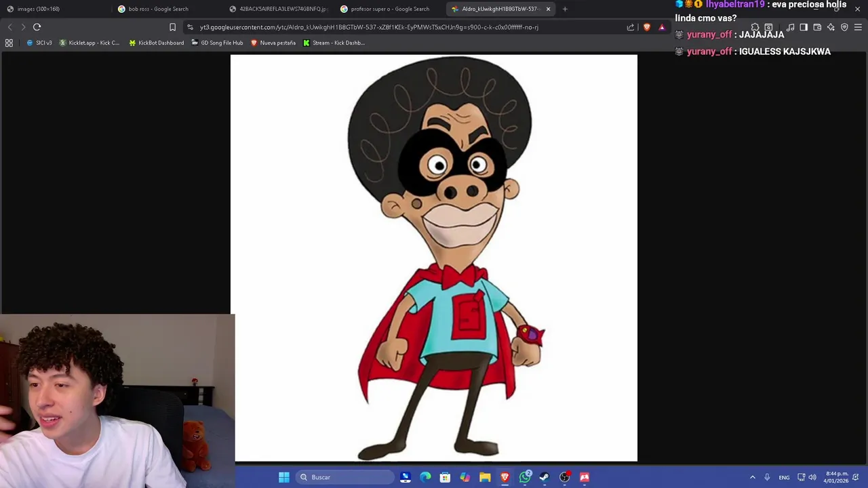Click the microphone icon in system tray
Screen dimensions: 868x488
[x=767, y=477]
